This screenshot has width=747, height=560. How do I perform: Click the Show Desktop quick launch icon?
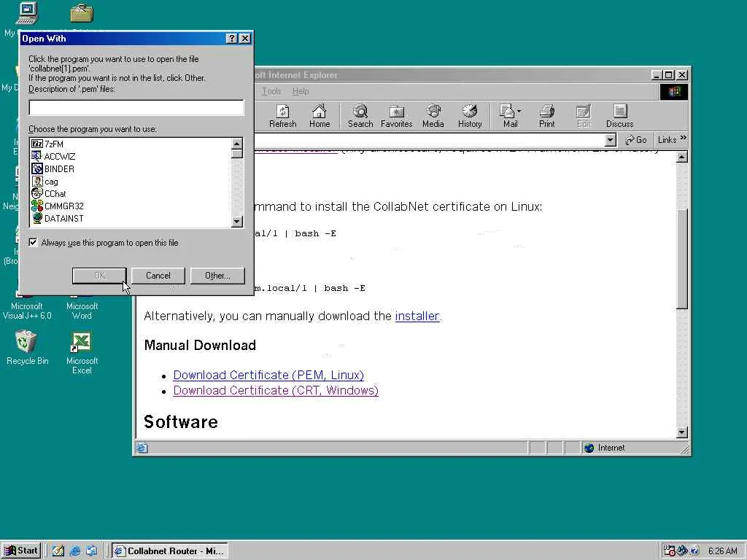click(58, 551)
